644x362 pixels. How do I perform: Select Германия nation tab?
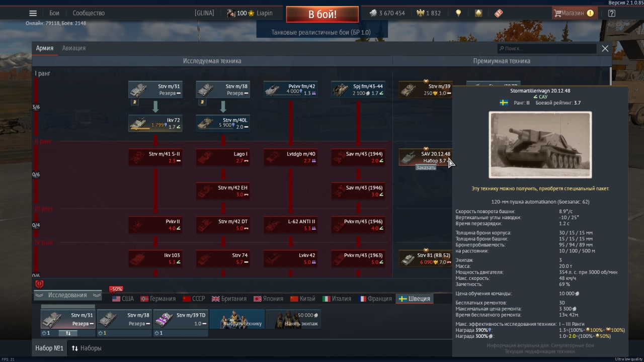pyautogui.click(x=158, y=299)
